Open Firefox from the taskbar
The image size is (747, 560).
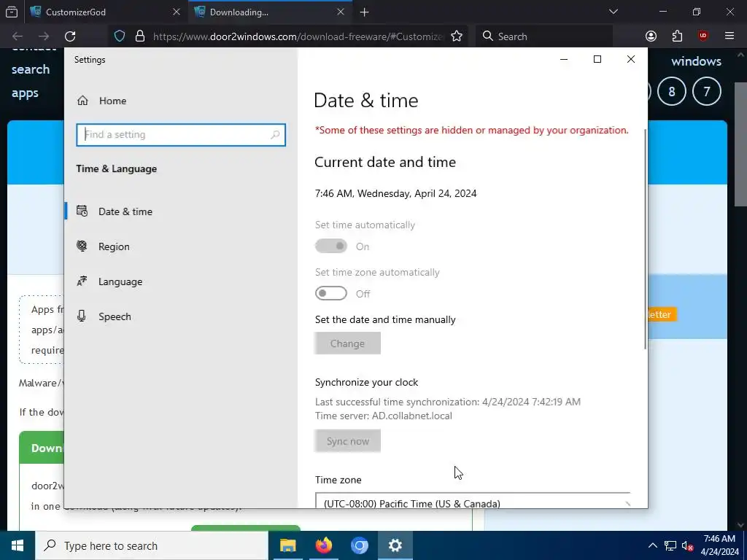point(324,545)
